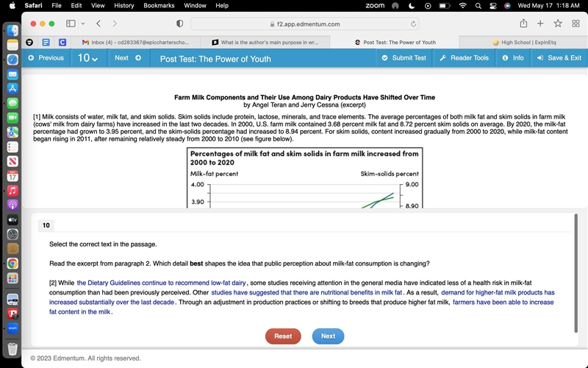The image size is (588, 368).
Task: Click the f2.app.edmentum.com address bar
Action: (304, 24)
